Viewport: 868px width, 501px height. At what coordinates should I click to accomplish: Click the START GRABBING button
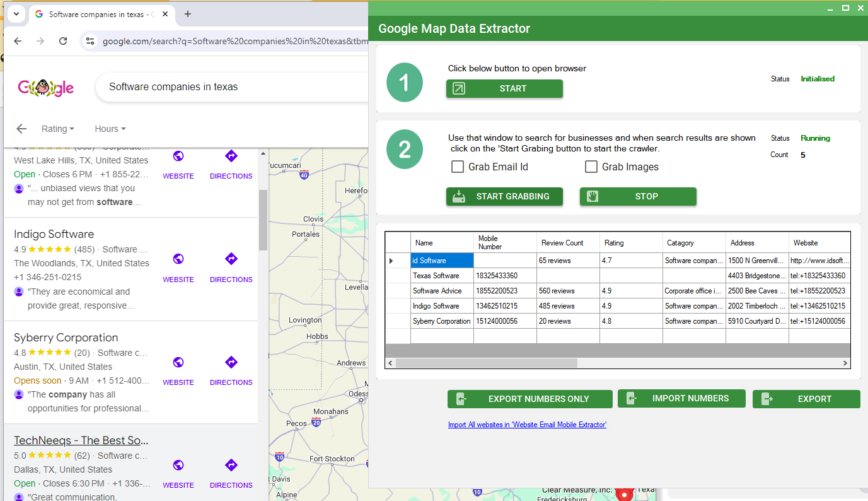coord(504,196)
